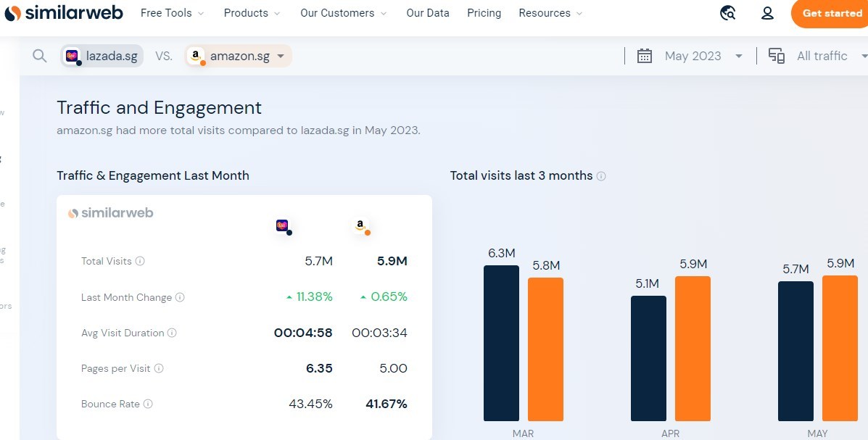This screenshot has height=440, width=868.
Task: Click info icon next to Pages per Visit
Action: pos(159,368)
